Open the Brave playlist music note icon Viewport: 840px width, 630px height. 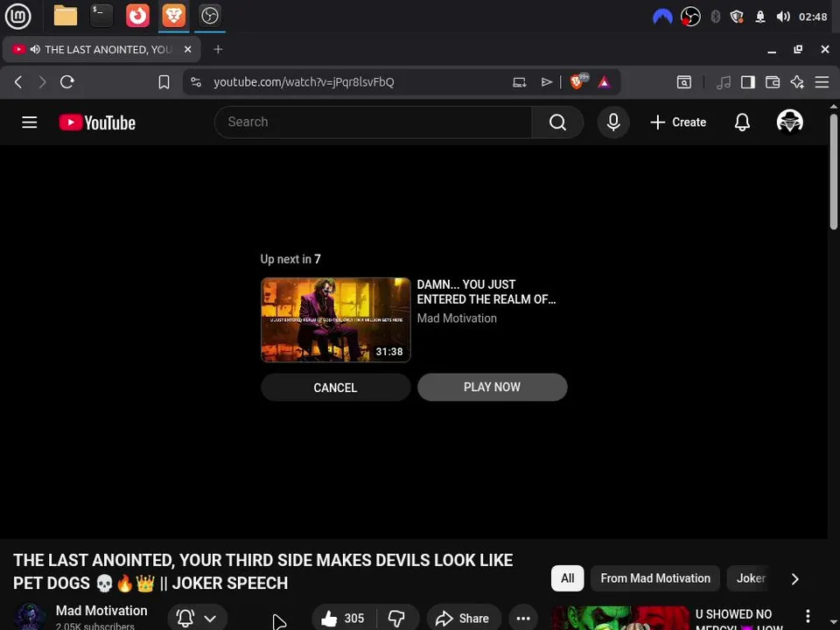pos(724,82)
